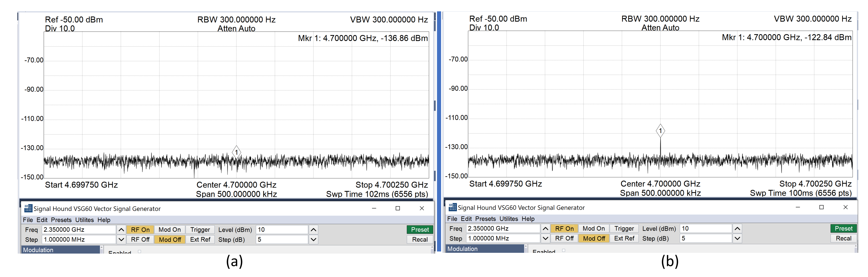Toggle Mod On in right generator window

coord(594,228)
